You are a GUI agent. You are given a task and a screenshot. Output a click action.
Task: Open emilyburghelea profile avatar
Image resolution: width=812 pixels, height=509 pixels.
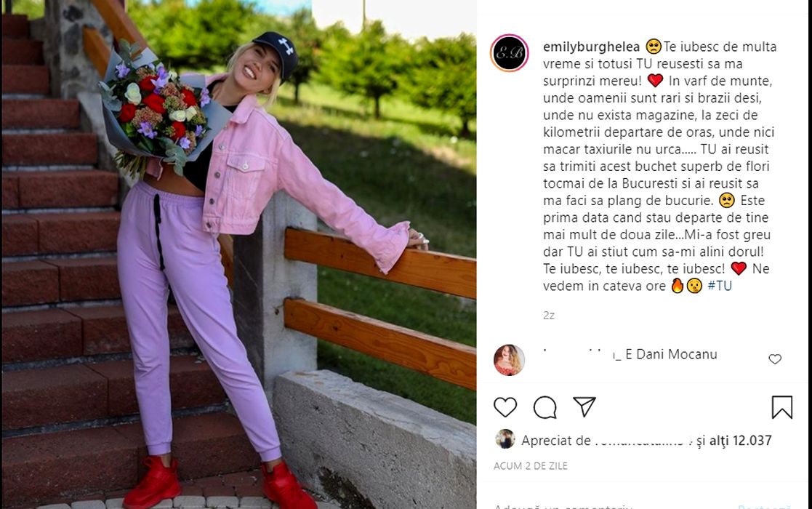pyautogui.click(x=509, y=53)
